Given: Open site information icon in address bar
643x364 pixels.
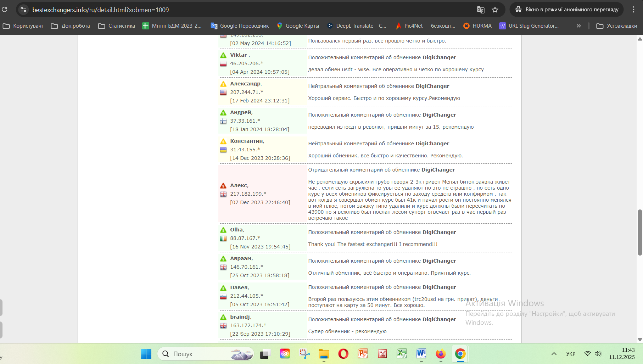Looking at the screenshot, I should click(x=23, y=10).
